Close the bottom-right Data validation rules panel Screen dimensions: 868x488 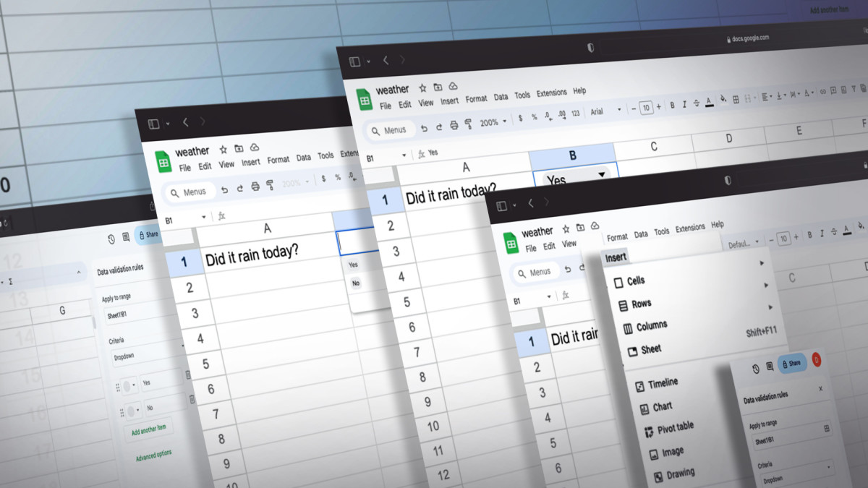tap(820, 388)
